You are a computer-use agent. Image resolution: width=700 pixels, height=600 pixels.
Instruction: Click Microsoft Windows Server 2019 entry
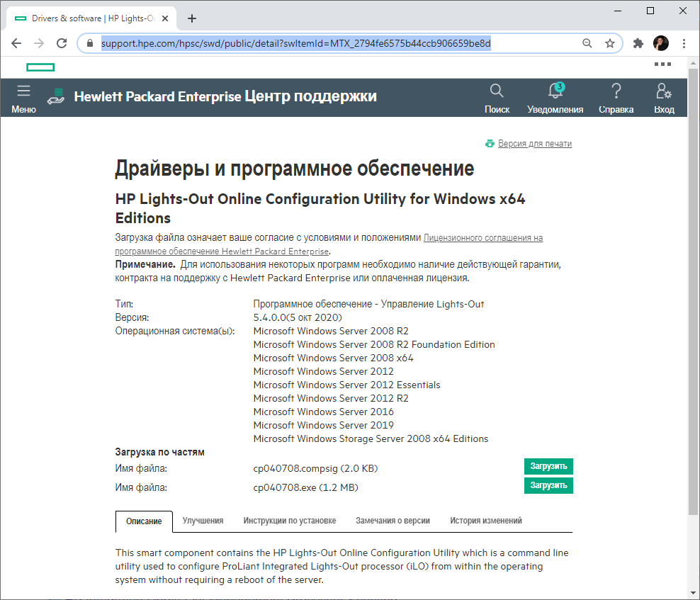(323, 425)
